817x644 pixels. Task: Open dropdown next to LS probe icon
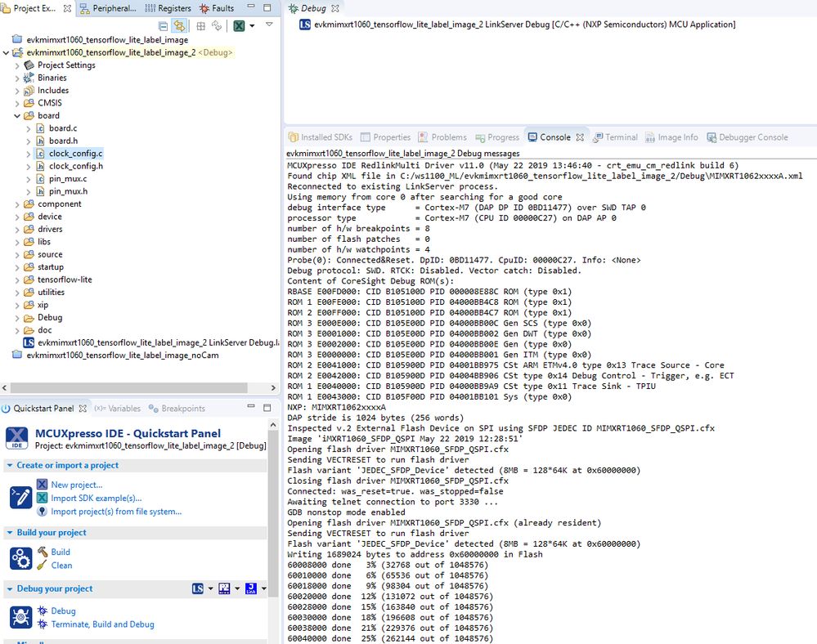tap(210, 588)
